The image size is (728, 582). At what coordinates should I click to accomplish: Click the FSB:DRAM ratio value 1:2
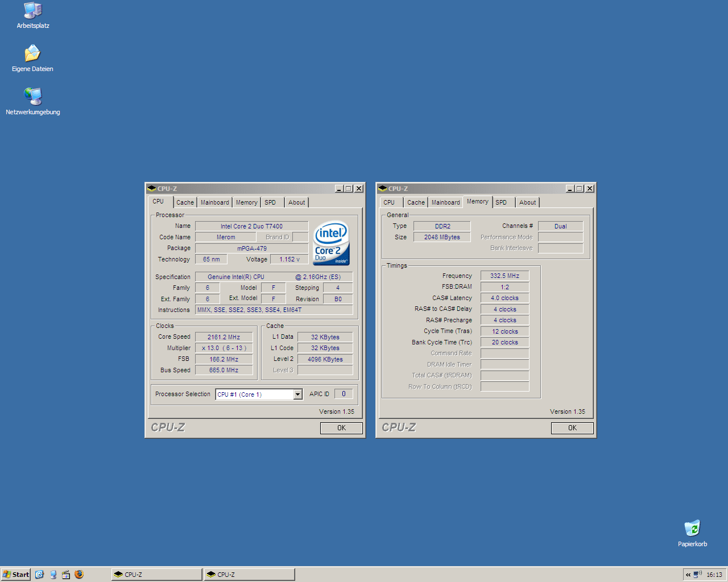coord(504,287)
